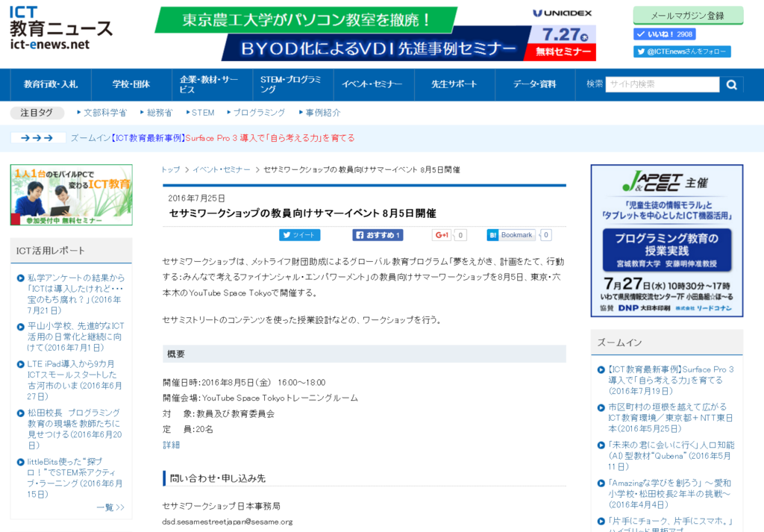Open the 企業・教材・サービス menu
This screenshot has height=532, width=764.
coord(212,84)
